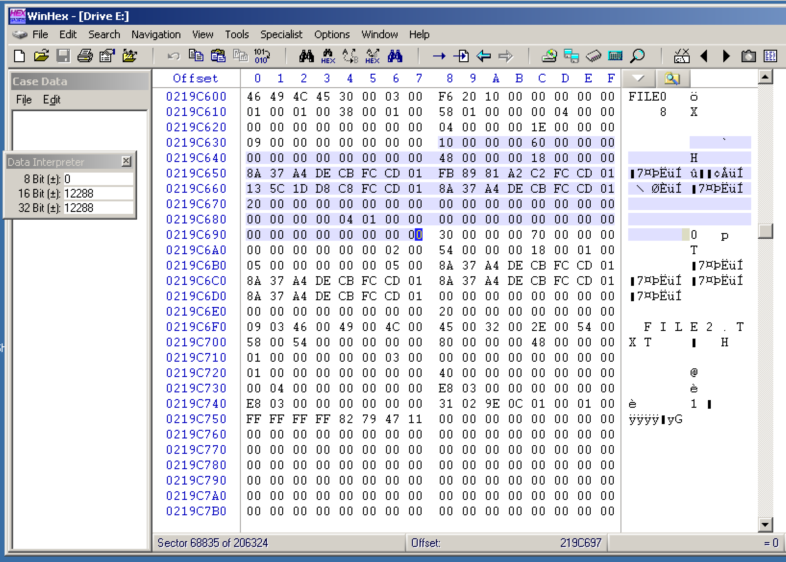Close the Data Interpreter panel
This screenshot has height=562, width=786.
[126, 161]
